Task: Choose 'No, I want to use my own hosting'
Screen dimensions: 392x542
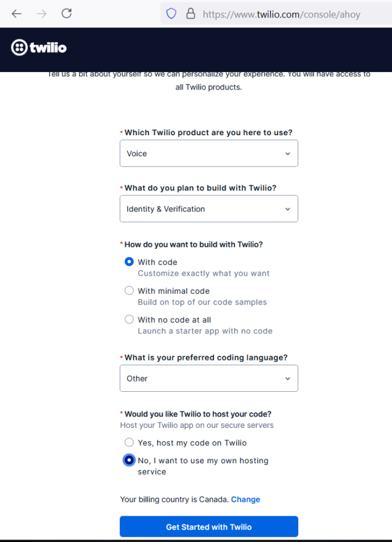Action: [129, 460]
